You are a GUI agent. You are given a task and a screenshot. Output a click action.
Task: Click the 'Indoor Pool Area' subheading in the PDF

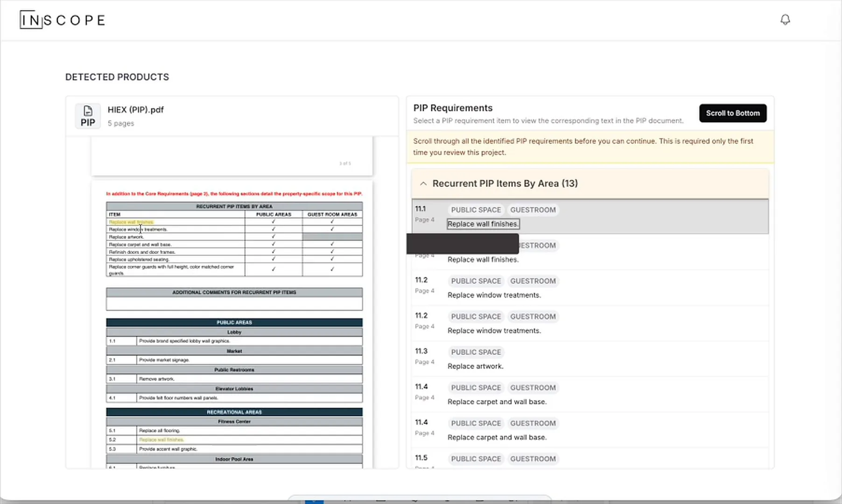point(234,459)
